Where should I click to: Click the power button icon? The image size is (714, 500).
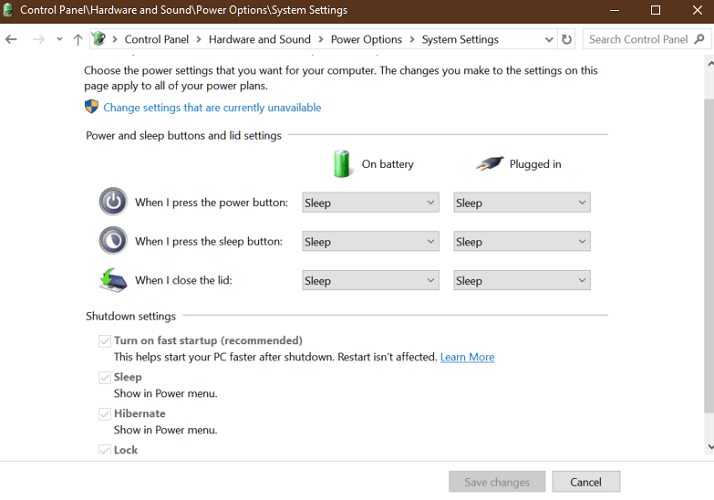click(x=113, y=202)
